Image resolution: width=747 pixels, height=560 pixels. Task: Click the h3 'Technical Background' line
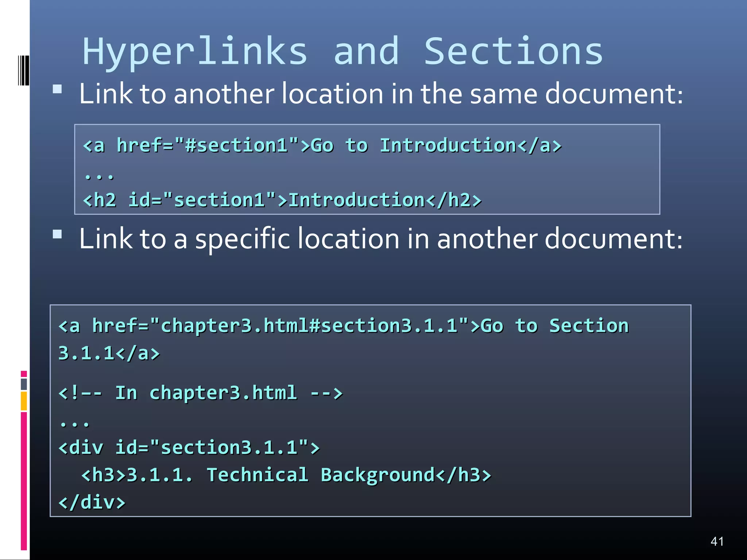tap(286, 475)
